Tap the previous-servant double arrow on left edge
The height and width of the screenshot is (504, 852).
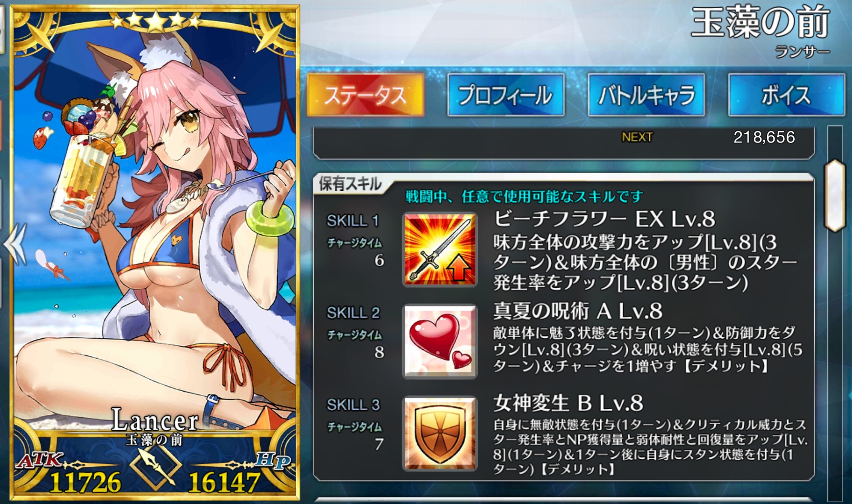pos(15,244)
